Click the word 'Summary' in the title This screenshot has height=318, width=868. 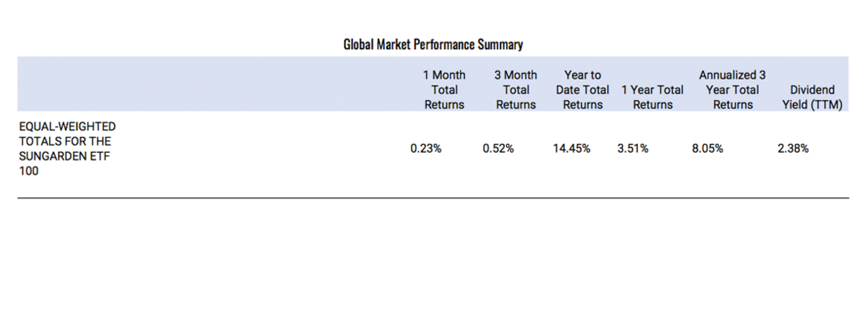click(501, 45)
